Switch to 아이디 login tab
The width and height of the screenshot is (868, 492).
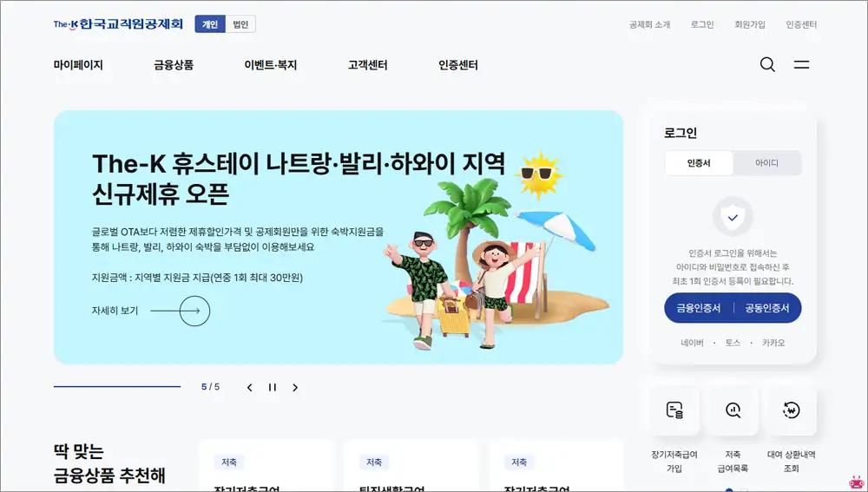point(766,163)
